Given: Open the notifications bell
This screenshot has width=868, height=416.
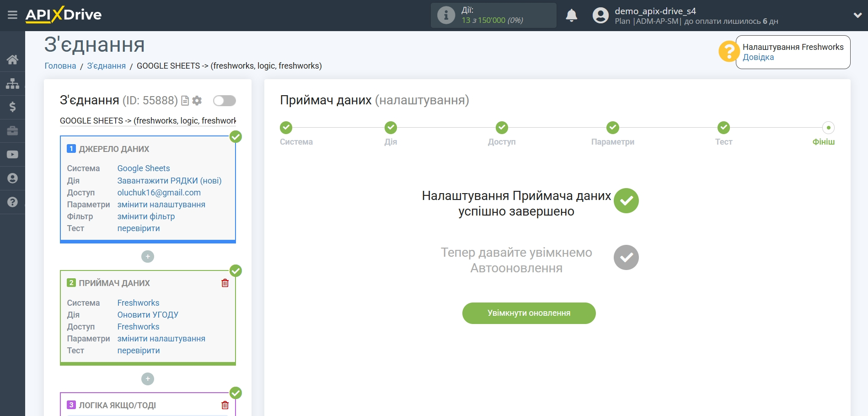Looking at the screenshot, I should click(571, 16).
